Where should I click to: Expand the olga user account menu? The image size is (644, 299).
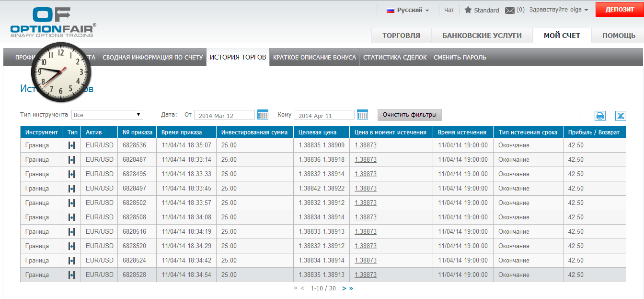[559, 10]
